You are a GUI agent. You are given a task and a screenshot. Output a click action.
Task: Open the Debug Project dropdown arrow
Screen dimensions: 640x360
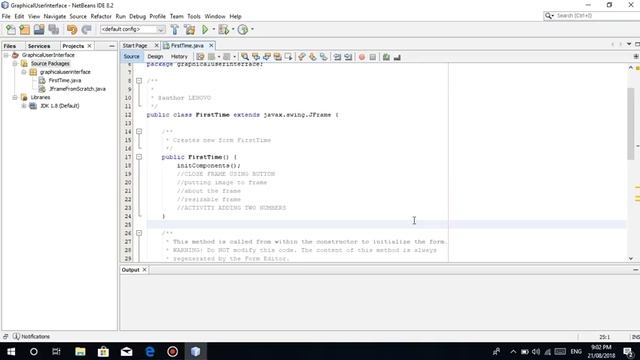click(233, 29)
